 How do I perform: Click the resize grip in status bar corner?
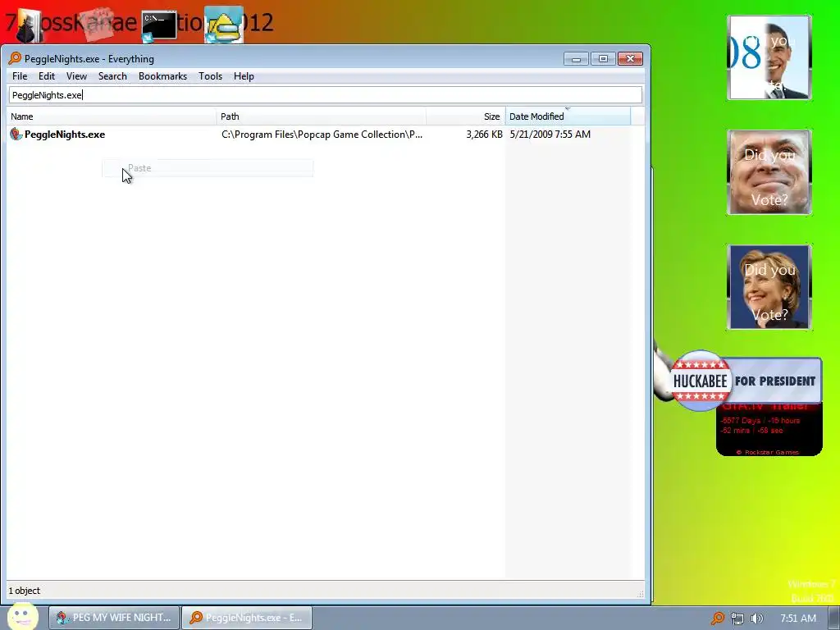[x=640, y=594]
